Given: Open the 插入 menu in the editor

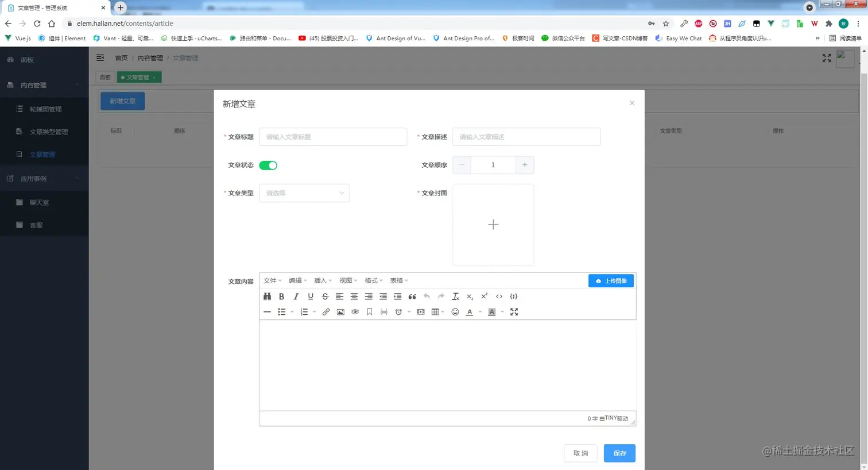Looking at the screenshot, I should pyautogui.click(x=321, y=280).
